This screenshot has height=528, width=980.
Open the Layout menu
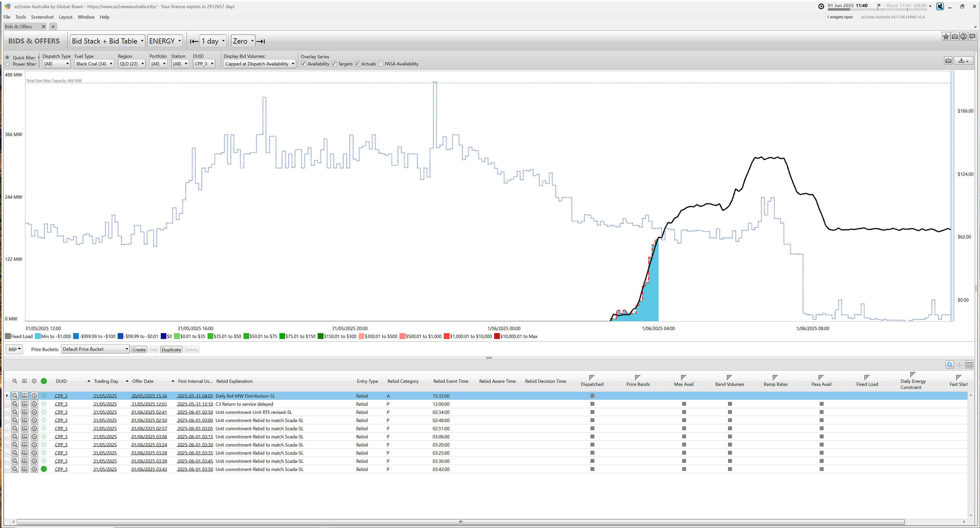tap(65, 17)
